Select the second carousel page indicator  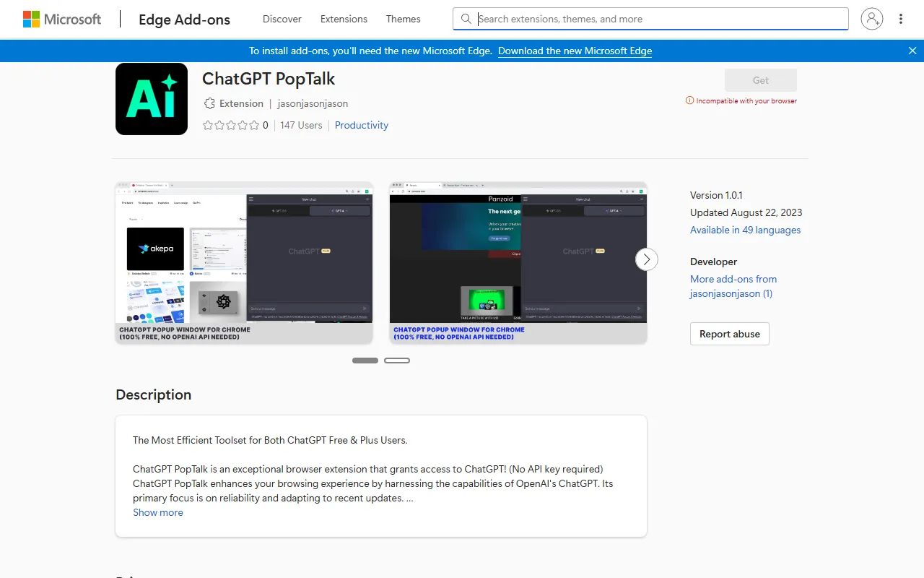point(397,360)
